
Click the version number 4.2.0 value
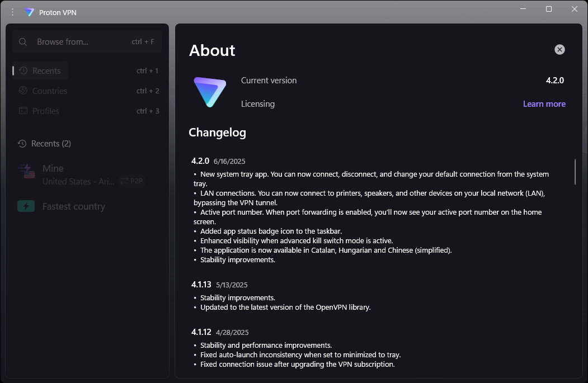[x=554, y=80]
